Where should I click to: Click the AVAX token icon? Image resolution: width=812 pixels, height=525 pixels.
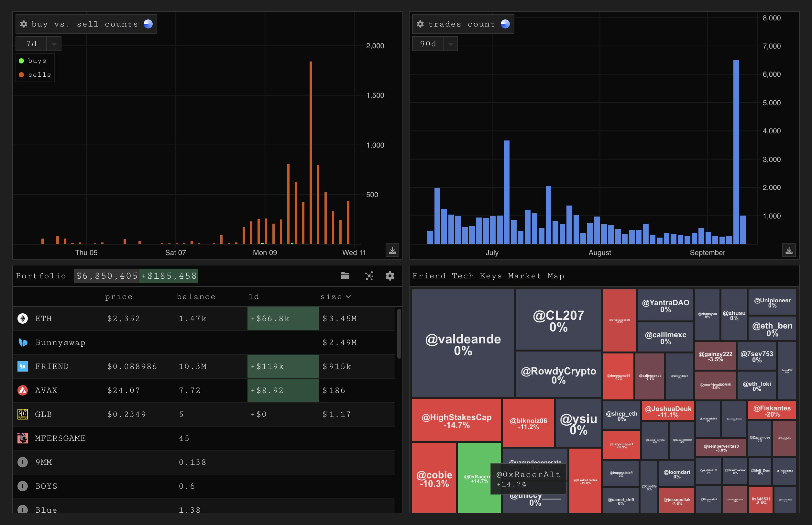coord(23,390)
